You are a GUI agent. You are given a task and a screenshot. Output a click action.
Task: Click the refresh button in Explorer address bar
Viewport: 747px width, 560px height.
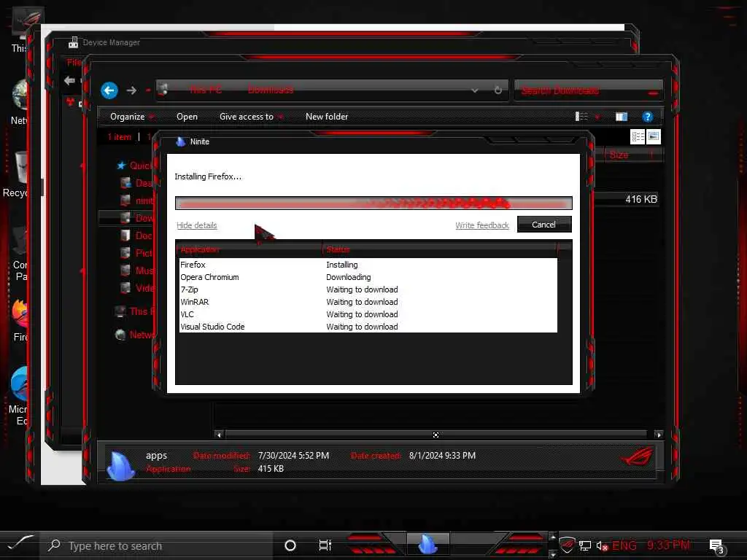(498, 90)
